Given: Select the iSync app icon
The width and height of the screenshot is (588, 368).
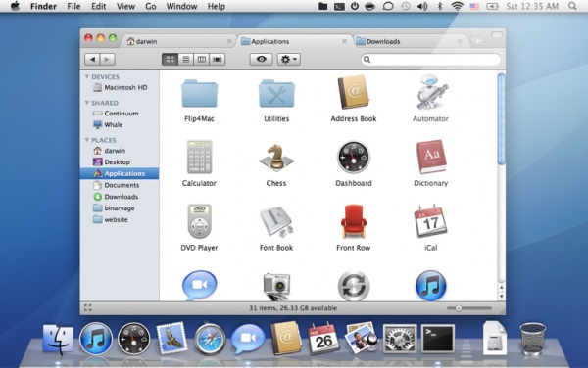Looking at the screenshot, I should (353, 287).
